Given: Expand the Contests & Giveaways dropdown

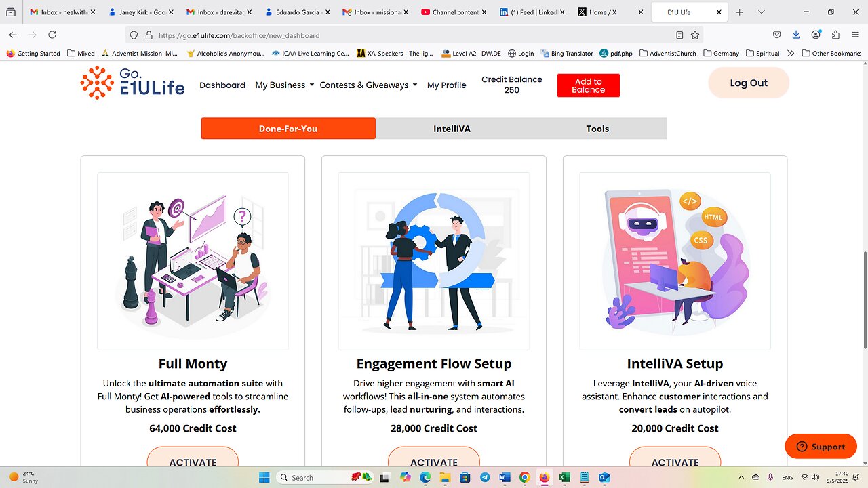Looking at the screenshot, I should pos(369,85).
